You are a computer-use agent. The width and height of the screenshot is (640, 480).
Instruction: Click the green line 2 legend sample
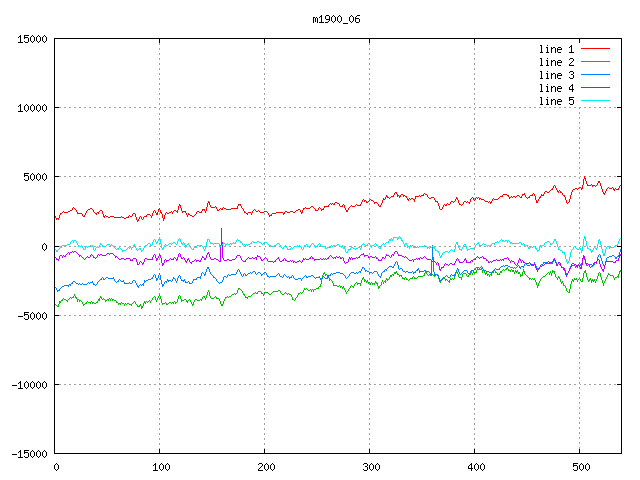point(595,62)
